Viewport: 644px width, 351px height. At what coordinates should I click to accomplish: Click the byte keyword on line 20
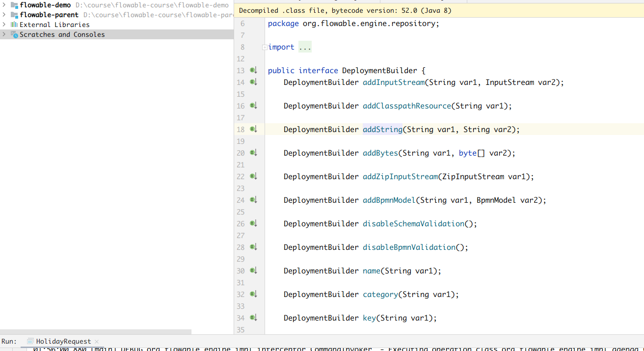[468, 153]
